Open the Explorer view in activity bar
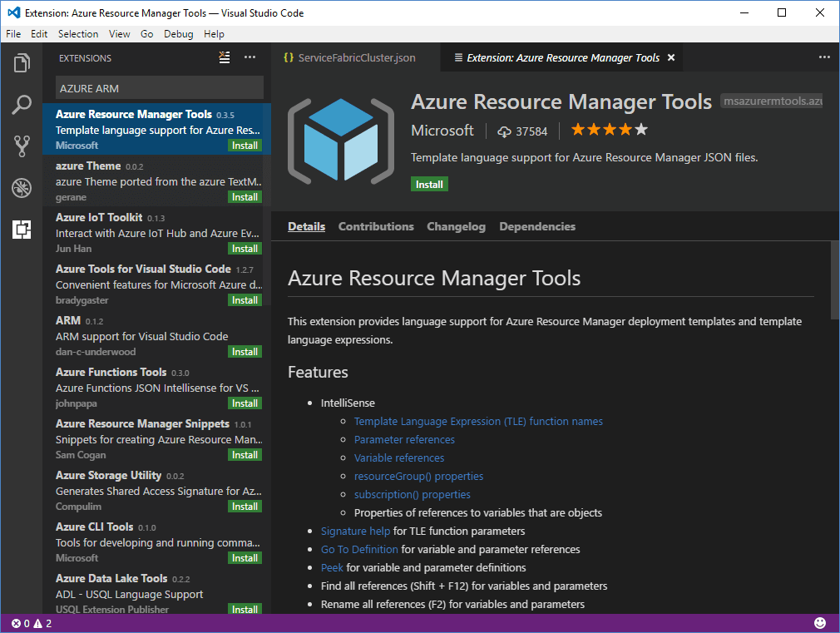Image resolution: width=840 pixels, height=633 pixels. (x=22, y=63)
